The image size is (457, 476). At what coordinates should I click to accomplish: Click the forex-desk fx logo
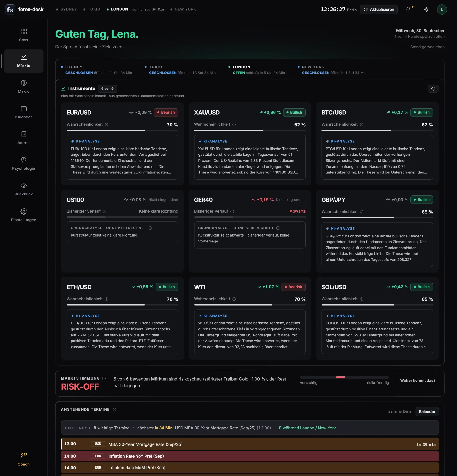click(x=10, y=10)
